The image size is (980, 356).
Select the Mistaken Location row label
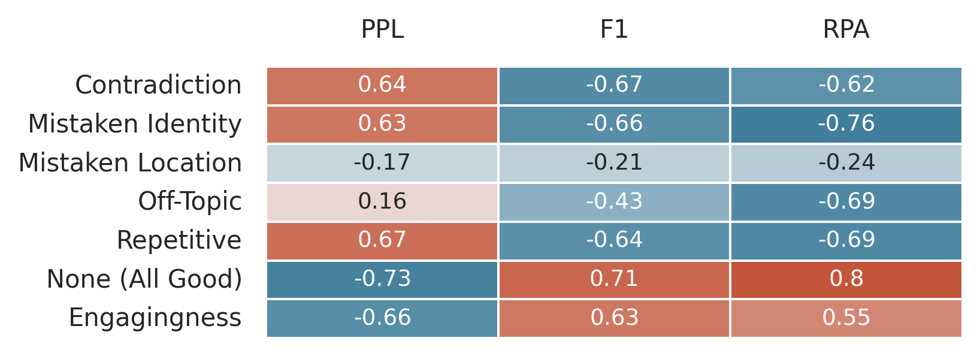click(130, 163)
